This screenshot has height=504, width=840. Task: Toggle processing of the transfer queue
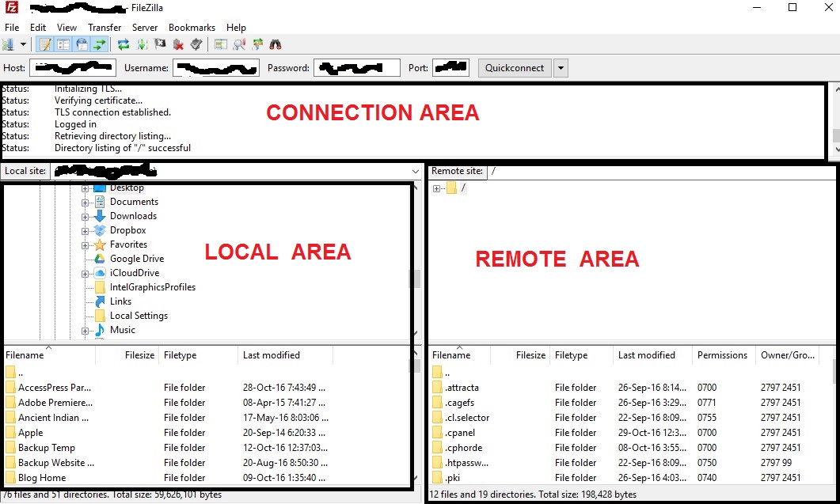click(x=142, y=44)
